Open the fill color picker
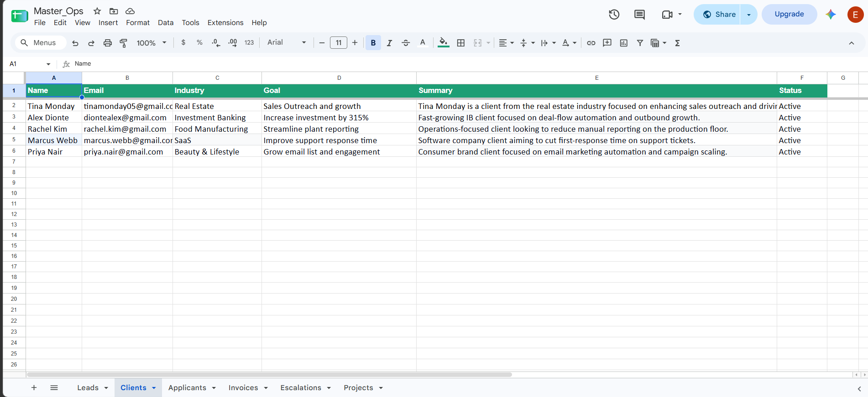 tap(443, 43)
